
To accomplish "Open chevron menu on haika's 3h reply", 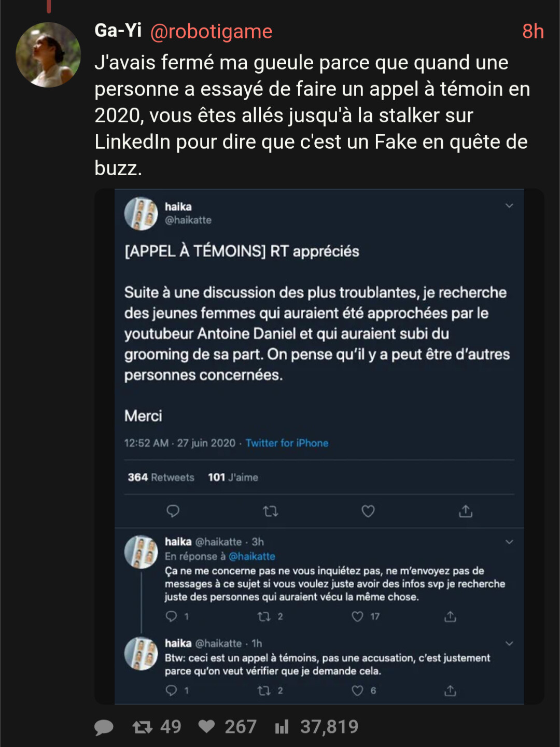I will 509,542.
